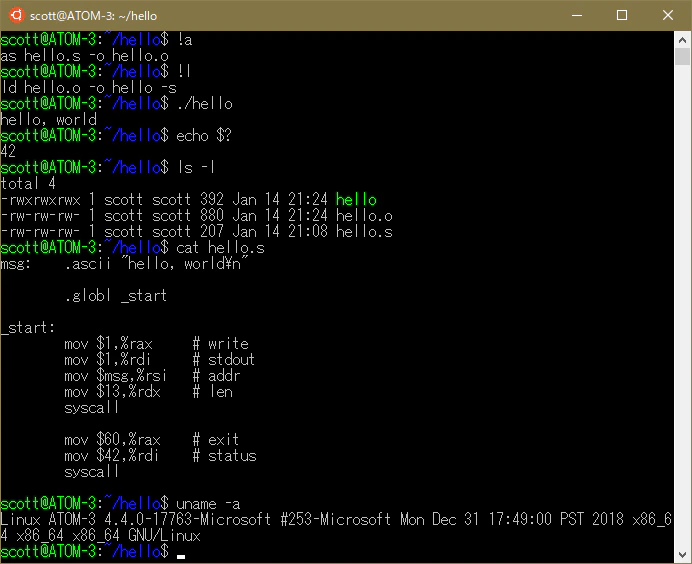Click the 'ld hello.o -o hello -s' line
Image resolution: width=692 pixels, height=564 pixels.
tap(88, 88)
